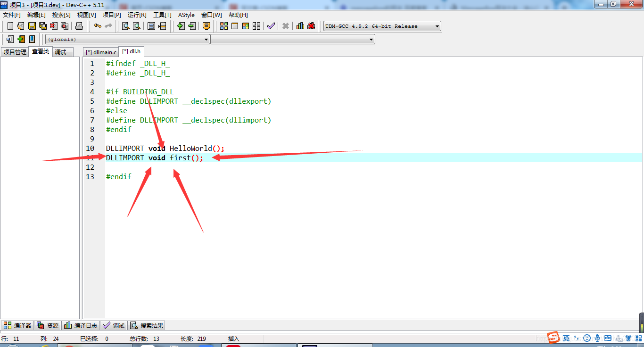Image resolution: width=644 pixels, height=347 pixels.
Task: Open the 搜索[S] menu
Action: point(61,15)
